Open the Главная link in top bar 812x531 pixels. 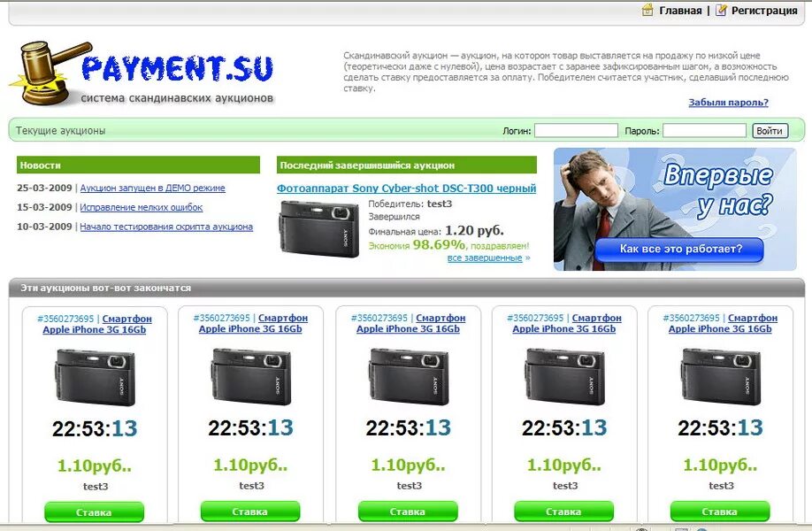[680, 11]
